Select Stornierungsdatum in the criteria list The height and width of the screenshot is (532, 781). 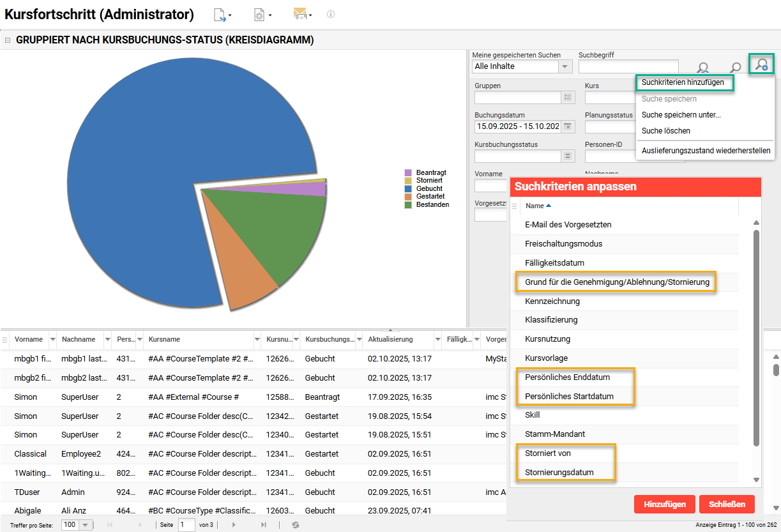pyautogui.click(x=559, y=473)
